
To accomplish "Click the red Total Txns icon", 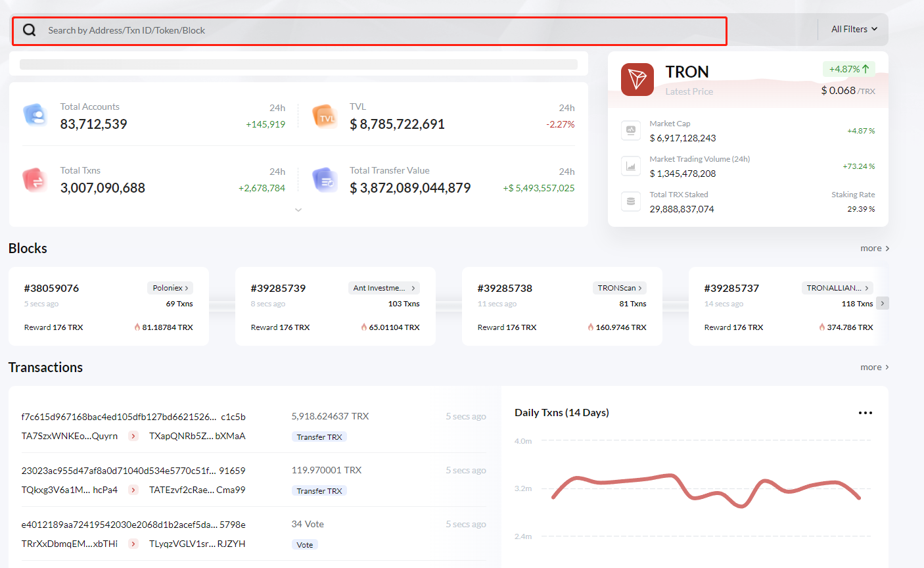I will (x=34, y=179).
